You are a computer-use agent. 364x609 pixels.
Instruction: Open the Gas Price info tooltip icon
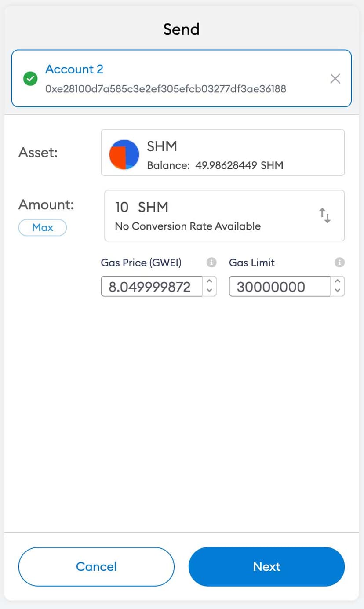211,263
